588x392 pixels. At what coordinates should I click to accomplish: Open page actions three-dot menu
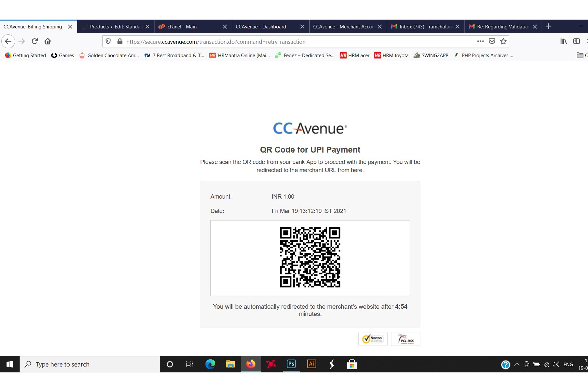pos(480,41)
